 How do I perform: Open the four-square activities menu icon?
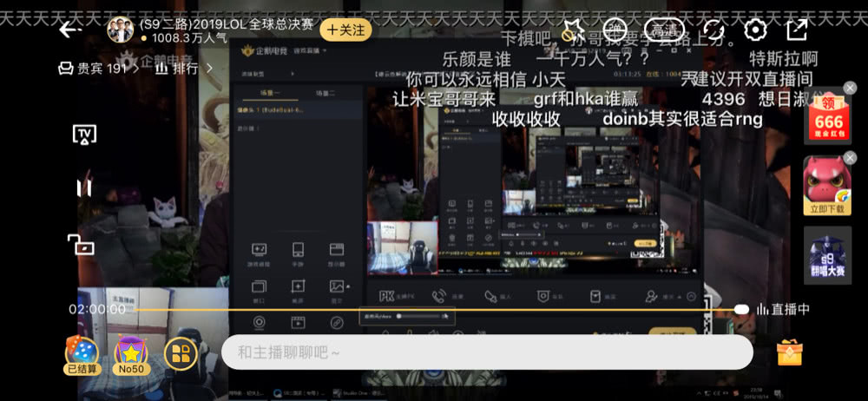coord(181,353)
